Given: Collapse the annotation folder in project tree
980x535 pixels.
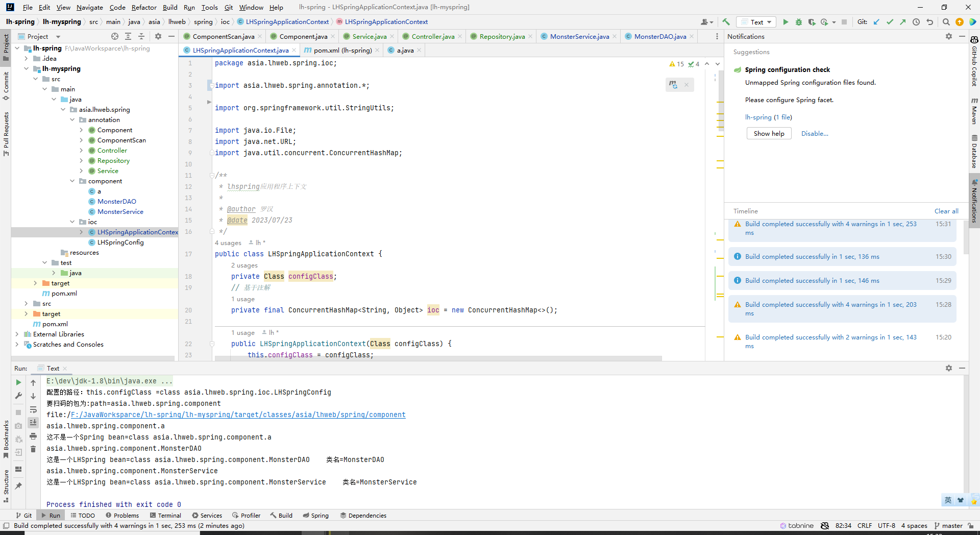Looking at the screenshot, I should [72, 120].
